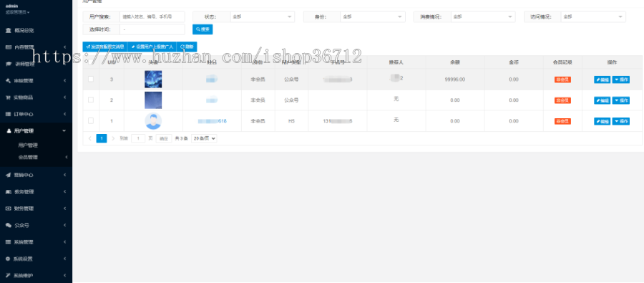Click the 选择时间 date range field

152,29
